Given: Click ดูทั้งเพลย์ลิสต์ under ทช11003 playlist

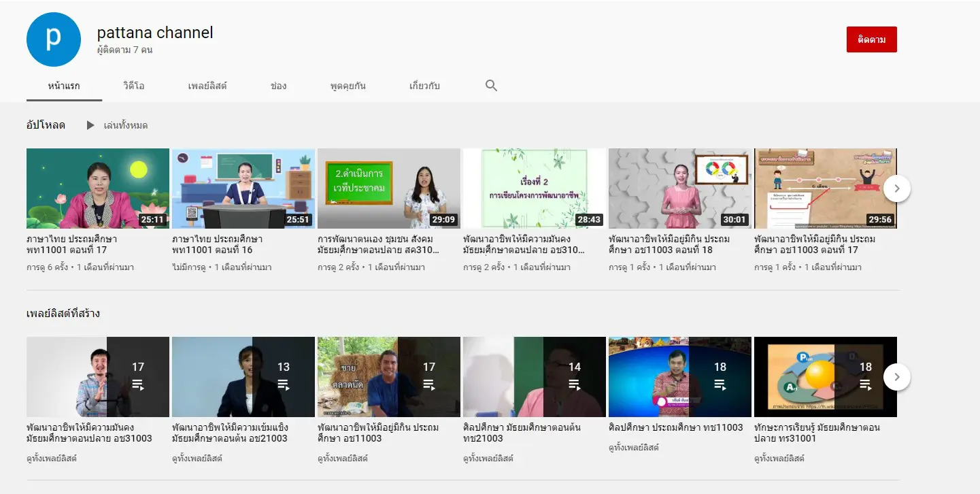Looking at the screenshot, I should (634, 448).
